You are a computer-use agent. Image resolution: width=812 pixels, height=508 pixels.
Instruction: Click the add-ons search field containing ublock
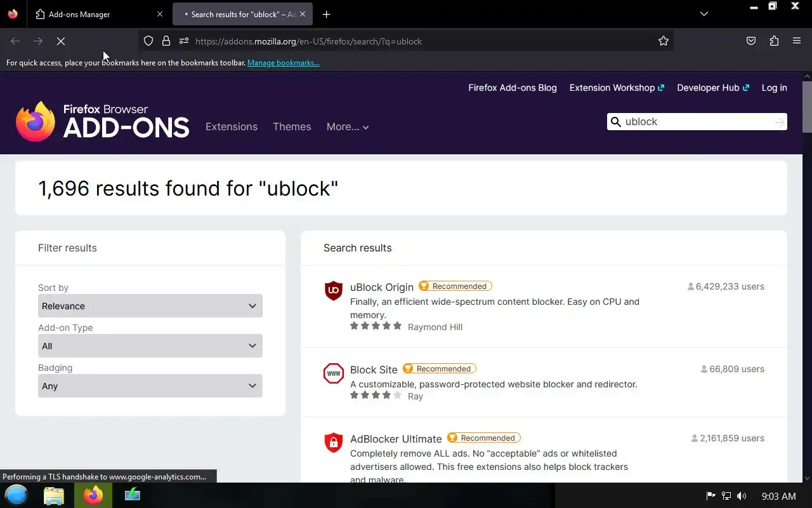click(697, 122)
